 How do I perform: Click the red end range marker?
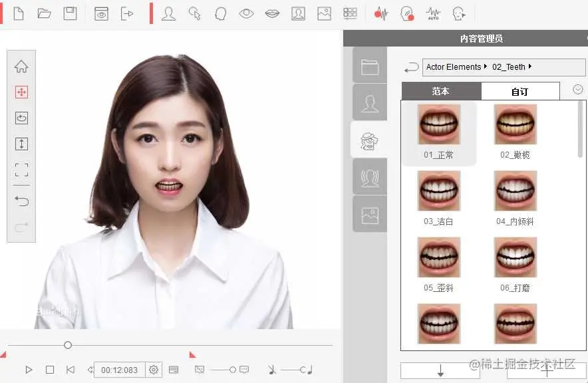pyautogui.click(x=193, y=354)
